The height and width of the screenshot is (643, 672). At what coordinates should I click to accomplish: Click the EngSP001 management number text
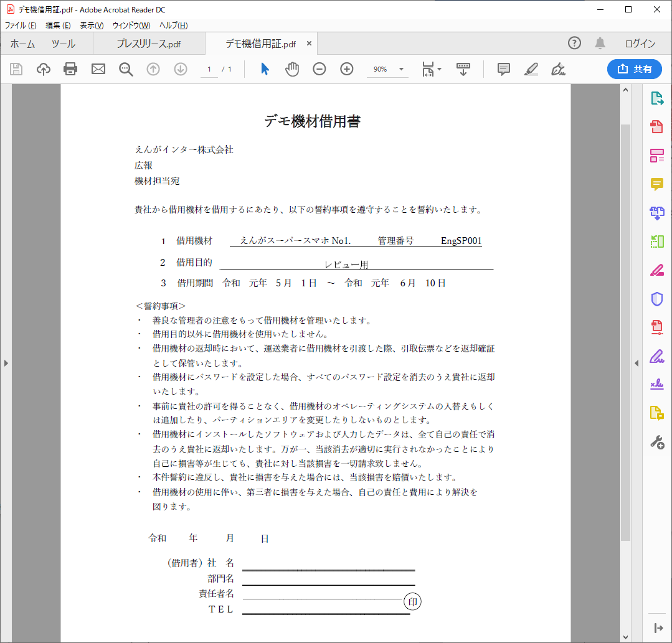[461, 241]
